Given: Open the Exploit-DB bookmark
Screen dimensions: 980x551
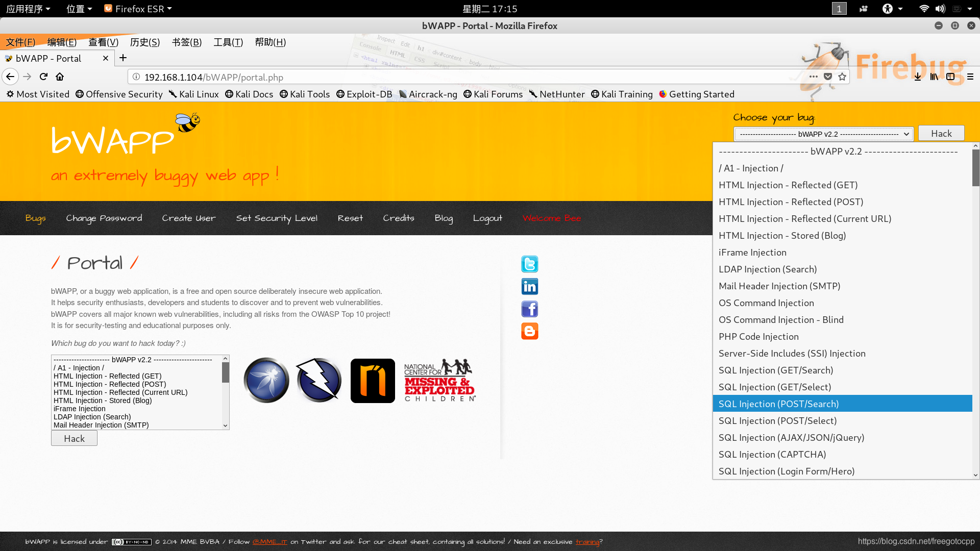Looking at the screenshot, I should 364,94.
